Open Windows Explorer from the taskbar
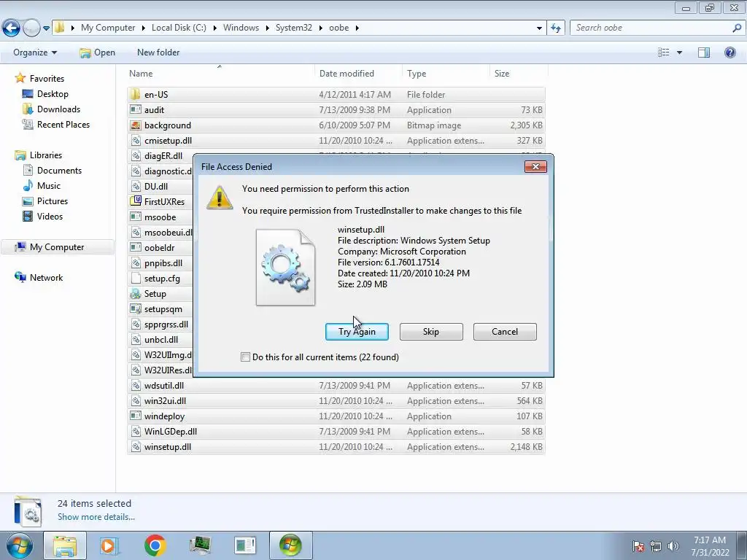The image size is (747, 560). (x=65, y=545)
